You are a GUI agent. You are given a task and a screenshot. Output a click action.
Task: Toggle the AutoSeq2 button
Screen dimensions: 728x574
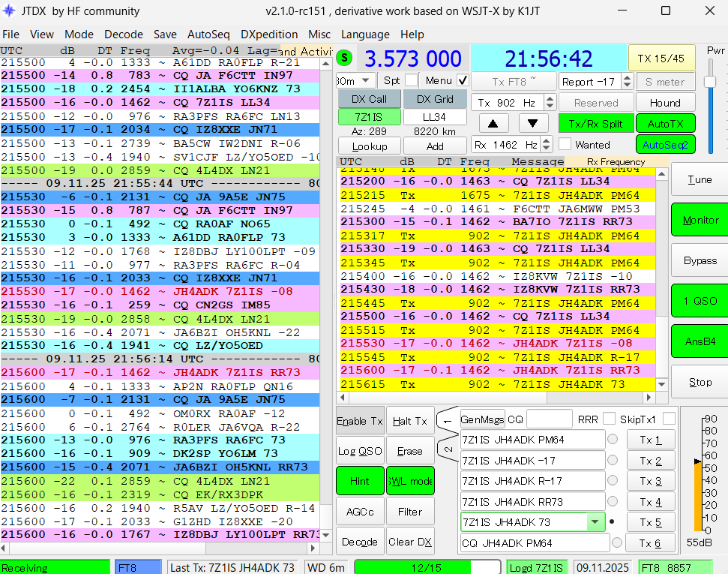[x=665, y=144]
